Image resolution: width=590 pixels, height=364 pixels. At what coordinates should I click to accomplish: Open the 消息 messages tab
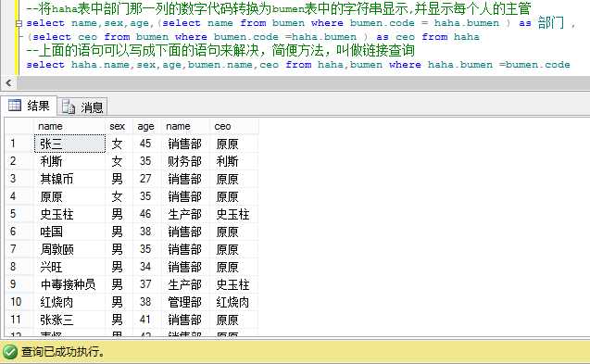(82, 107)
